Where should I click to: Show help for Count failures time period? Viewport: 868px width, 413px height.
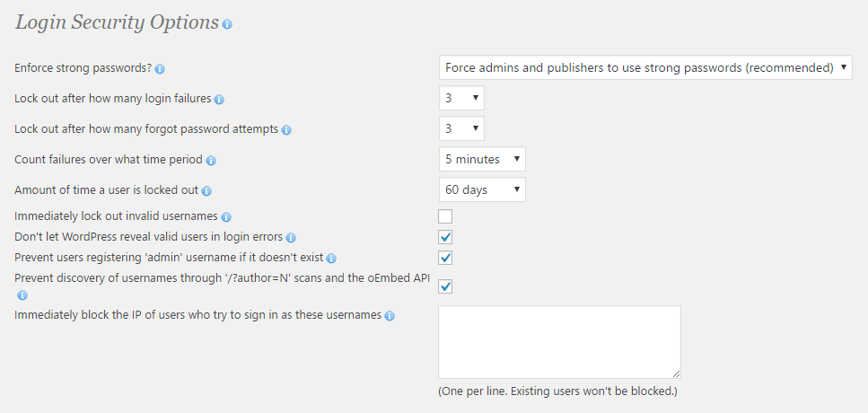pos(211,161)
